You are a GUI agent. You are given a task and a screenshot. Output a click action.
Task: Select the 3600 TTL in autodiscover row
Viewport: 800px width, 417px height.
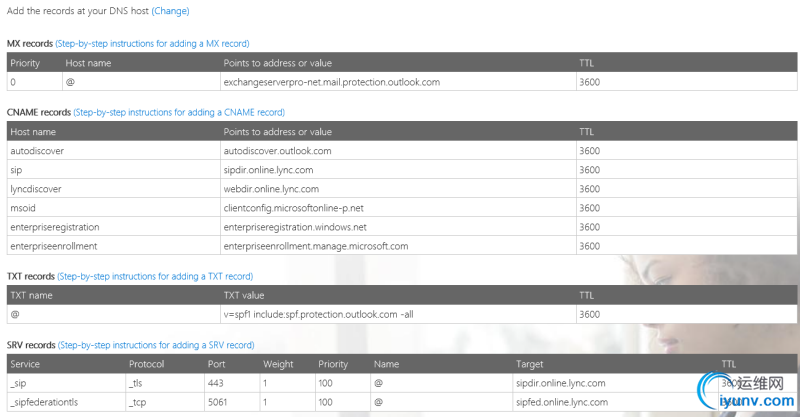590,151
